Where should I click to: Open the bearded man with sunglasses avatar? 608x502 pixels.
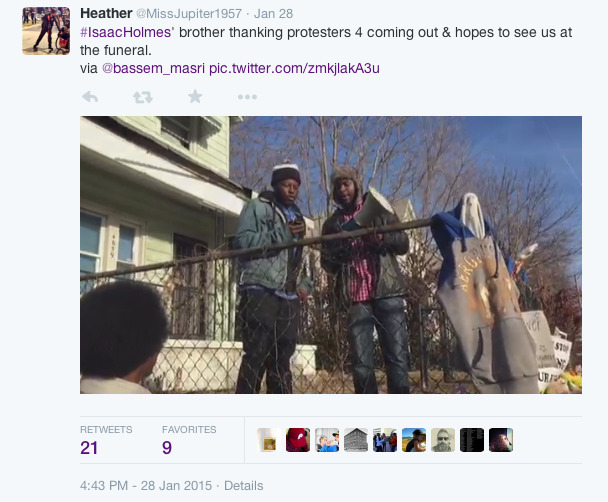(443, 440)
